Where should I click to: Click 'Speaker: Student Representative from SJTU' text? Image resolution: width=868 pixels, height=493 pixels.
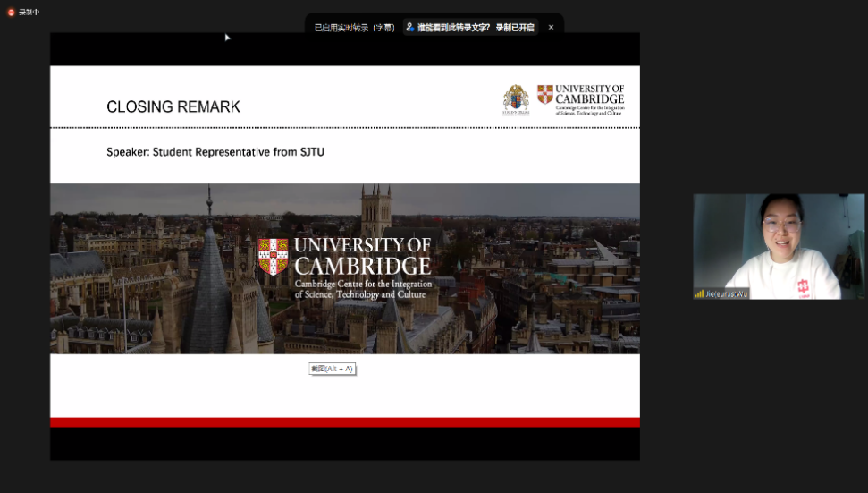(x=215, y=152)
